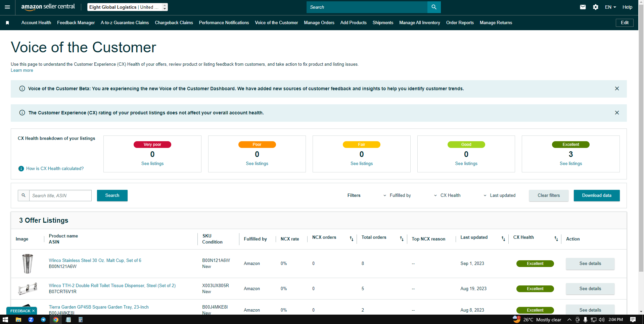Open Feedback Manager in the navigation bar
644x324 pixels.
coord(76,23)
